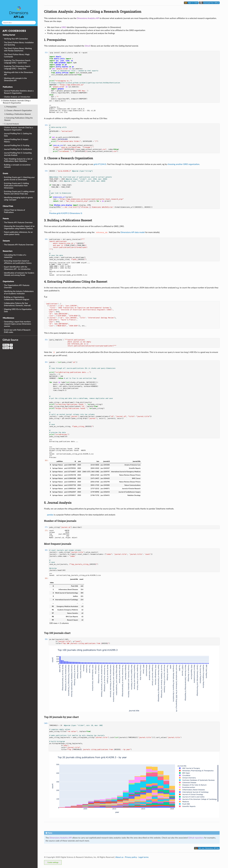The height and width of the screenshot is (868, 228).
Task: Open Journal Profiling Part 2: Impact Metrics
Action: point(16,141)
